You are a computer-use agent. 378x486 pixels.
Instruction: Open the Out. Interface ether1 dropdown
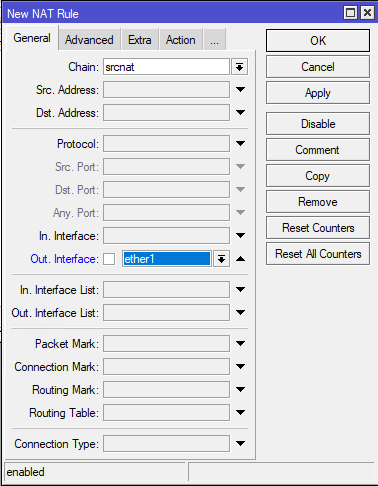[x=221, y=259]
